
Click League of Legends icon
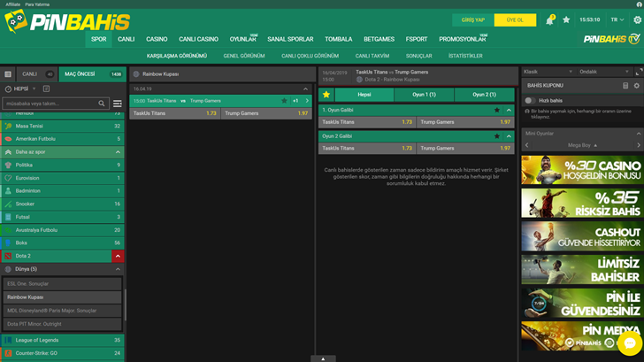click(x=8, y=340)
